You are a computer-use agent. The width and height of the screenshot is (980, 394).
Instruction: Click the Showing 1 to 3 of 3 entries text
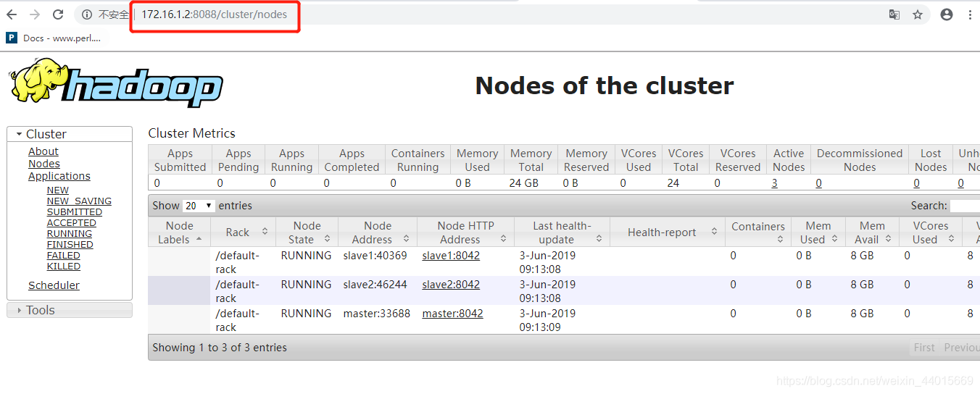[220, 348]
